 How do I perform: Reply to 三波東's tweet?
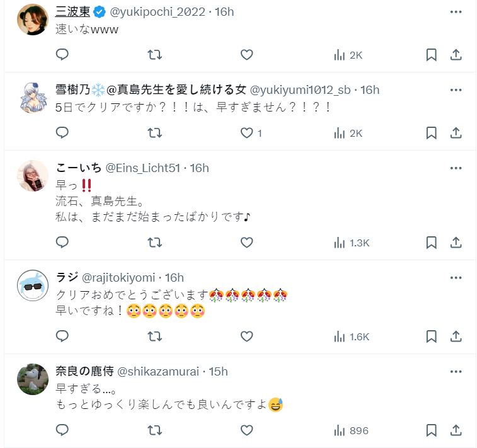62,55
